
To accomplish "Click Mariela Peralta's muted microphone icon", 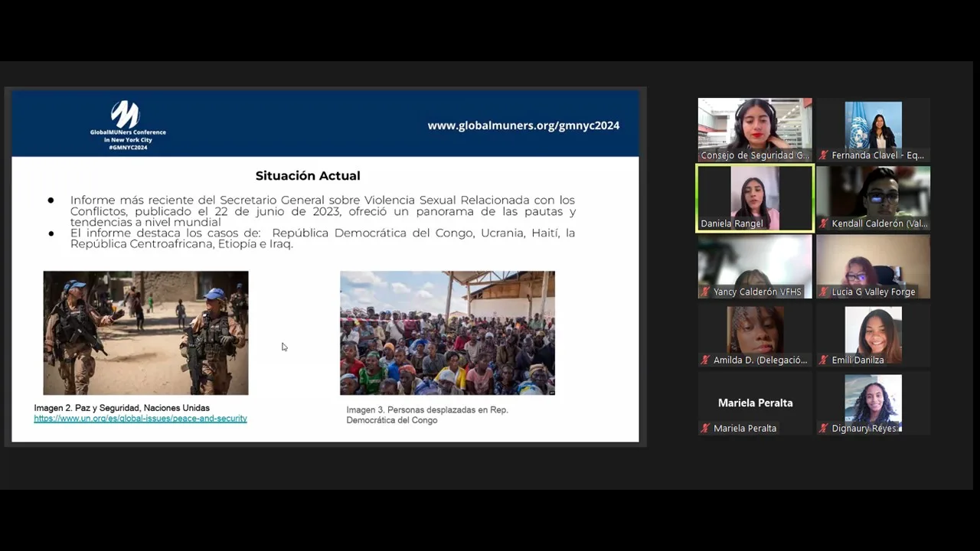I will tap(705, 429).
